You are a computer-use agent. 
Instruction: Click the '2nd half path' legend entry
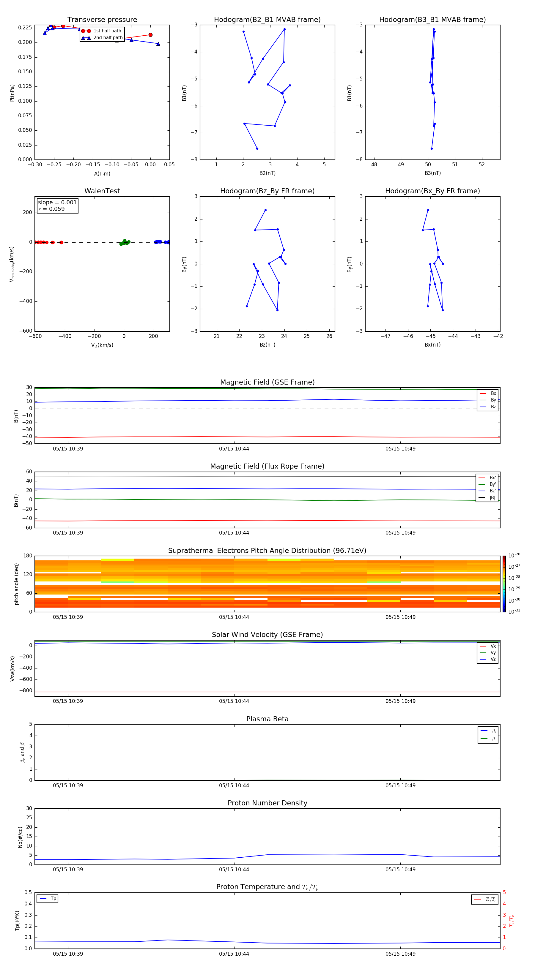click(102, 38)
